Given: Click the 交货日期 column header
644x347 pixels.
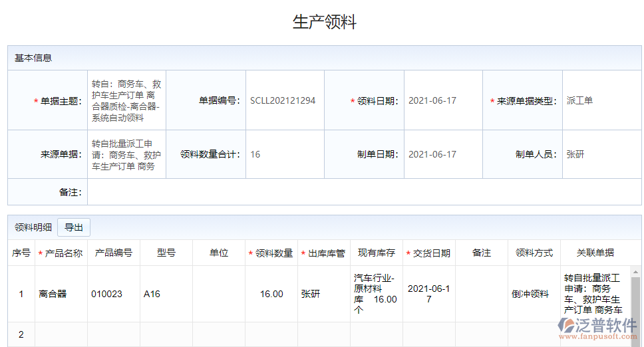Looking at the screenshot, I should pos(429,253).
